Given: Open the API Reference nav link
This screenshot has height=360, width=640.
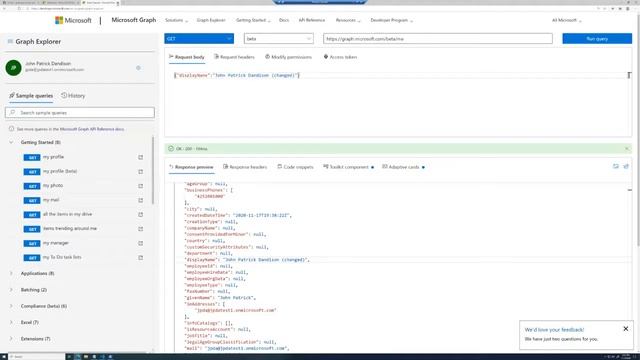Looking at the screenshot, I should (312, 20).
